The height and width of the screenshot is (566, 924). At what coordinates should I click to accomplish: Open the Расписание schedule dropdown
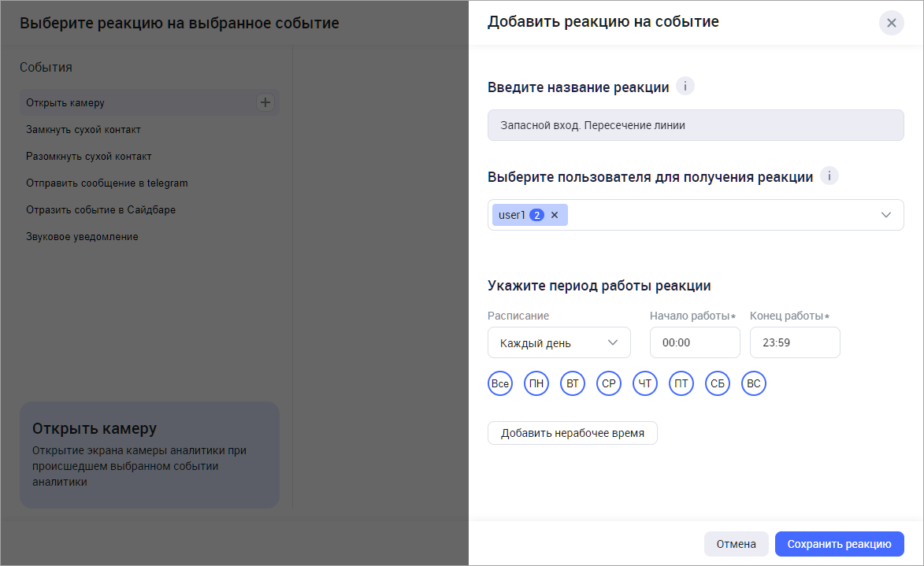558,343
